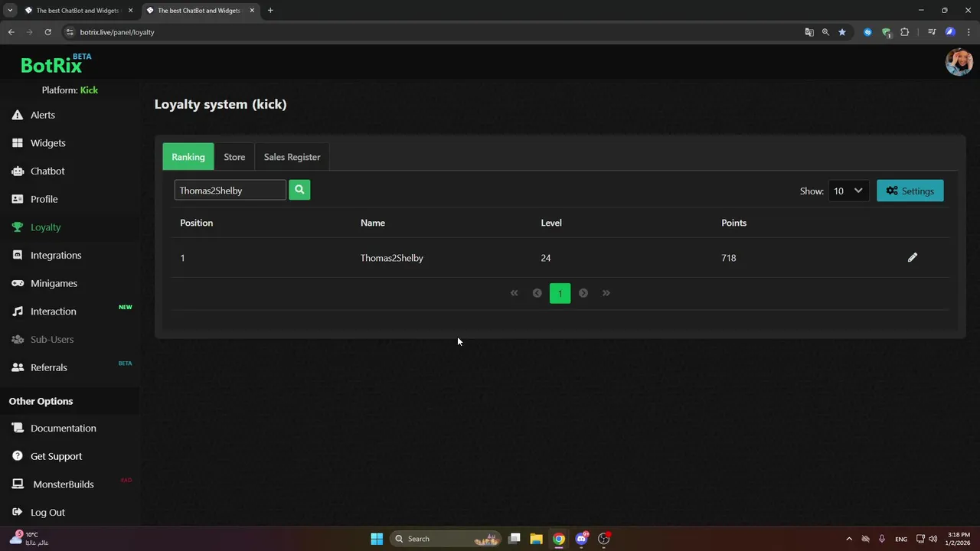The image size is (980, 551).
Task: Select the second browser tab
Action: [199, 11]
